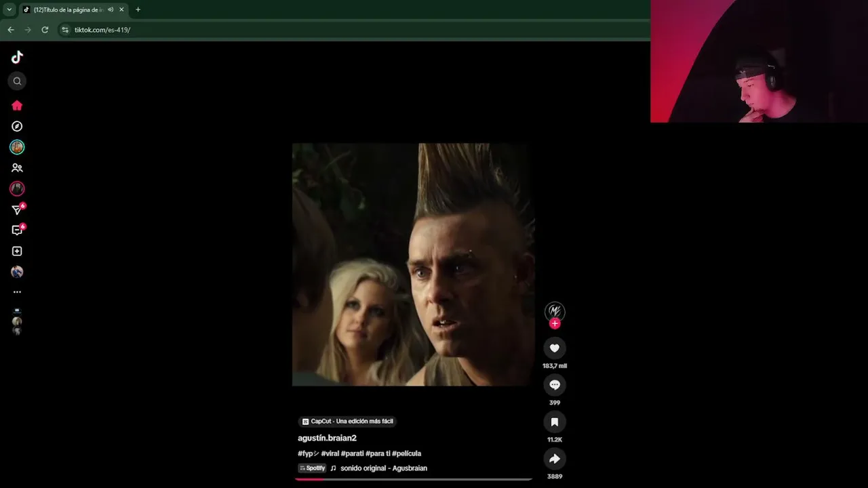
Task: Follow the author with plus button
Action: (x=555, y=323)
